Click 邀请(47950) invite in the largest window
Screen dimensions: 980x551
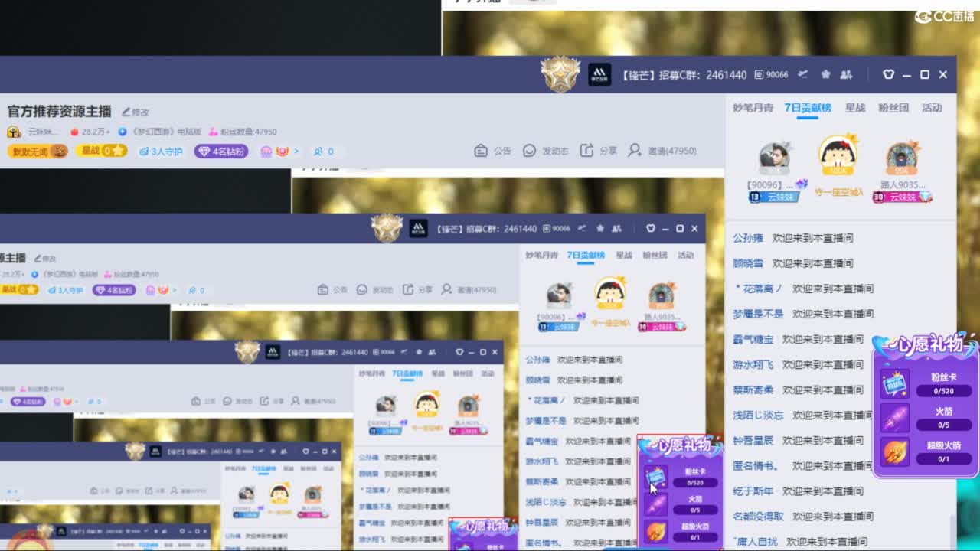click(x=662, y=151)
